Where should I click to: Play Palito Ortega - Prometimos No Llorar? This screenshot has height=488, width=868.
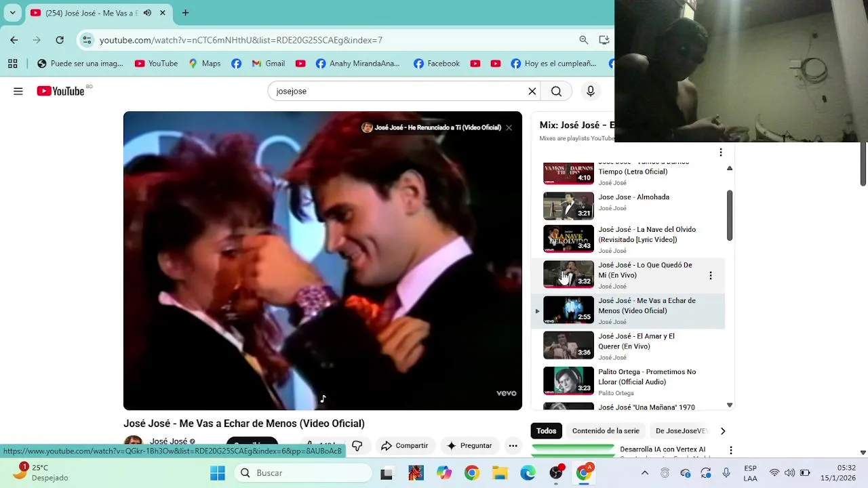click(627, 382)
